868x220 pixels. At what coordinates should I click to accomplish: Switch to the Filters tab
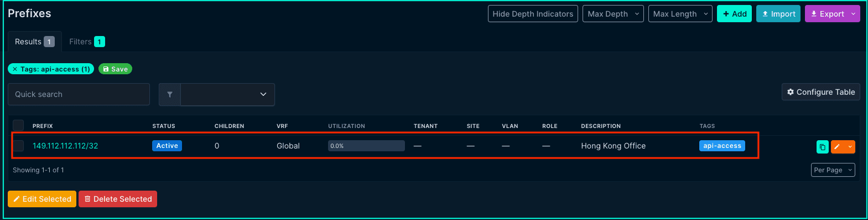[87, 42]
